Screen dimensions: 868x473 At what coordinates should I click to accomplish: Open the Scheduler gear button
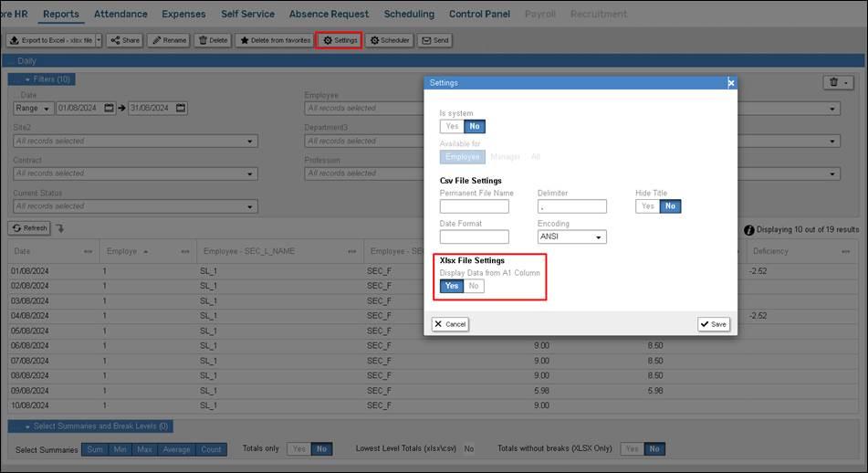[x=389, y=40]
